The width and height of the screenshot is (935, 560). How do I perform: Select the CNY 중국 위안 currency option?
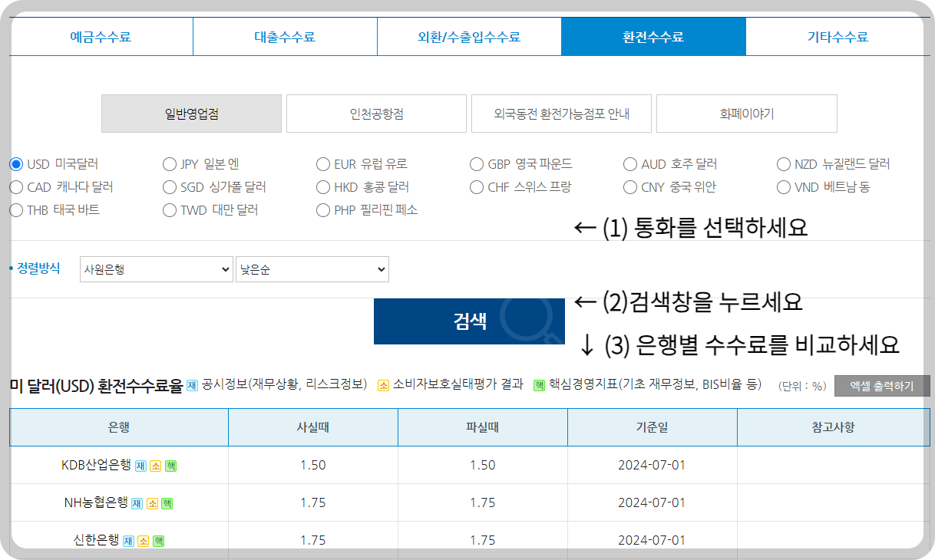click(629, 186)
